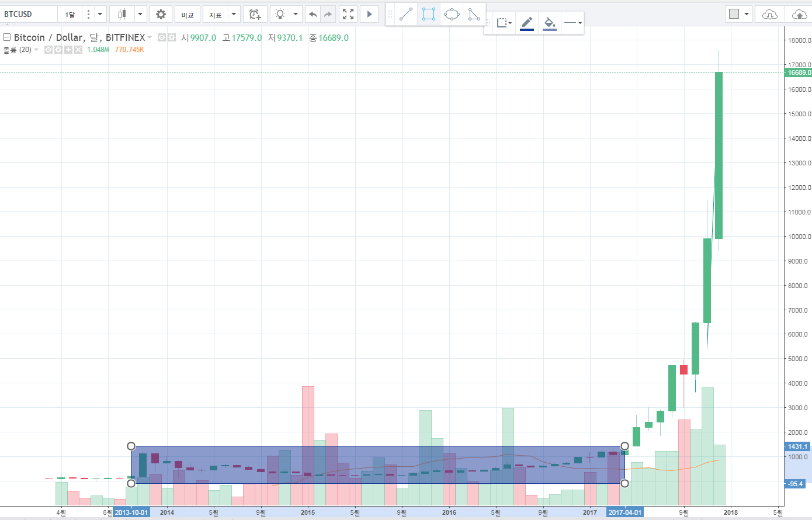The width and height of the screenshot is (812, 520).
Task: Undo the last action
Action: point(313,14)
